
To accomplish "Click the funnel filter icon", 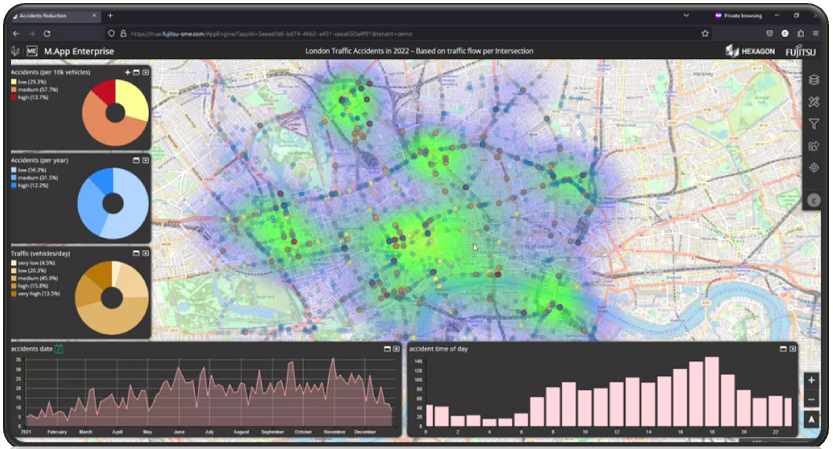I will point(814,124).
